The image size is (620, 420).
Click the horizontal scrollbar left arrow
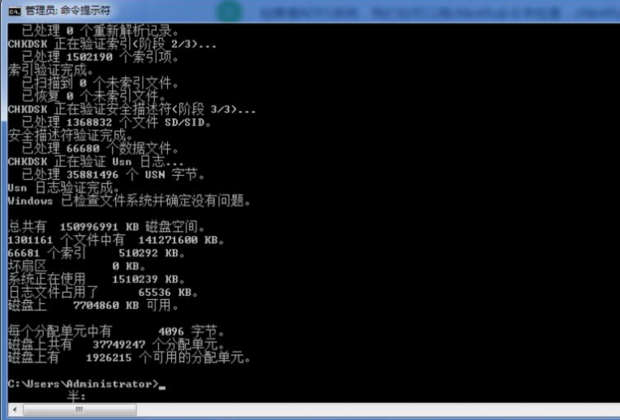15,410
